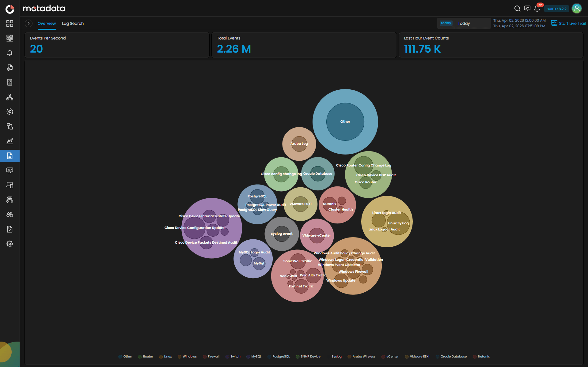The image size is (588, 367).
Task: Select the dashboard grid icon in sidebar
Action: [9, 23]
